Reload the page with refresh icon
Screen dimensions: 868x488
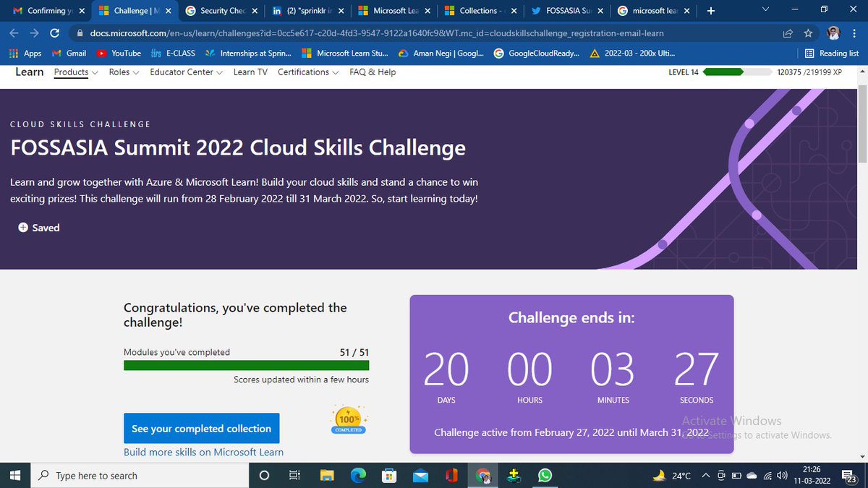(x=54, y=33)
